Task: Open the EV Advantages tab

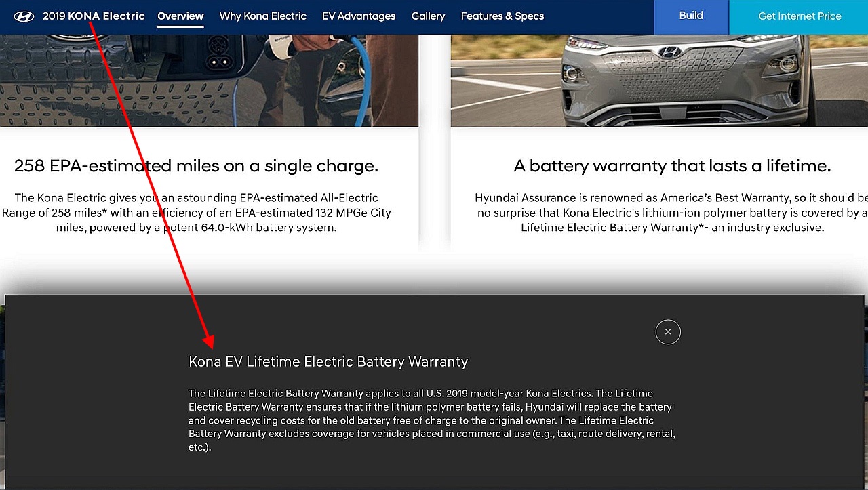Action: pos(359,16)
